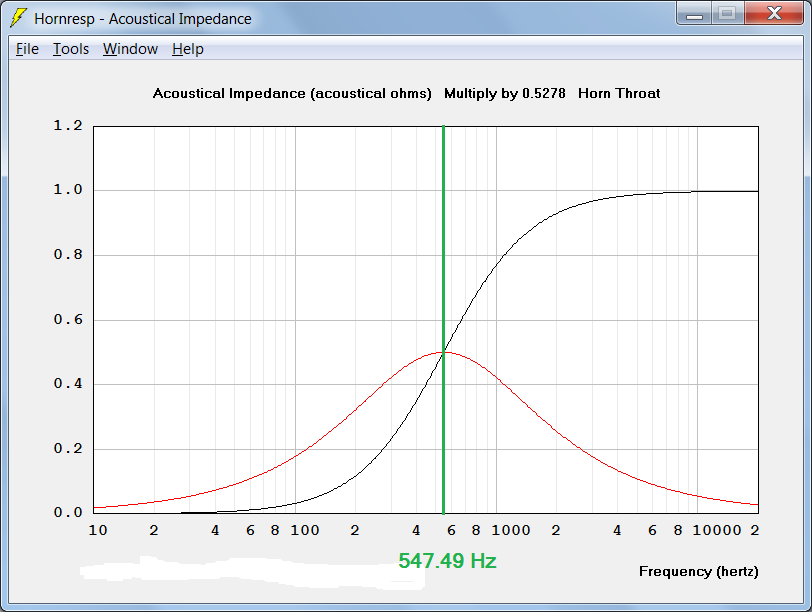Viewport: 812px width, 612px height.
Task: Open the File menu
Action: 27,49
